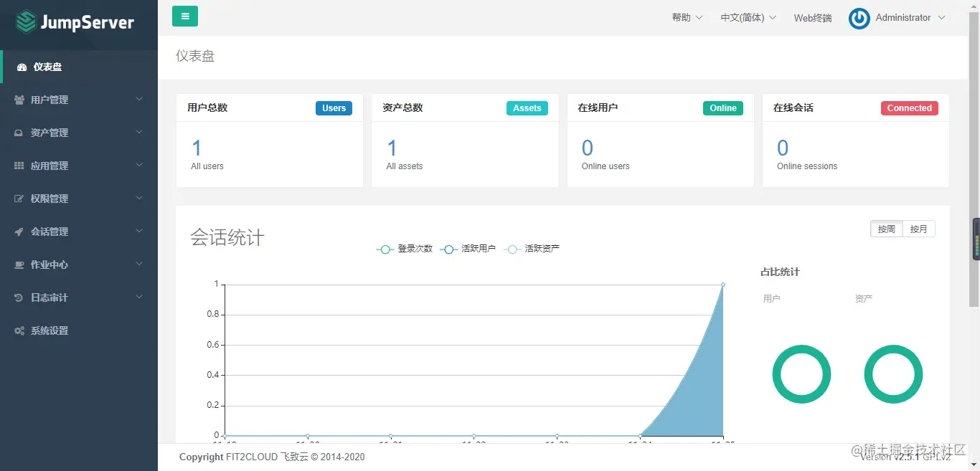Open 作业中心 menu item
This screenshot has width=980, height=471.
pos(79,265)
